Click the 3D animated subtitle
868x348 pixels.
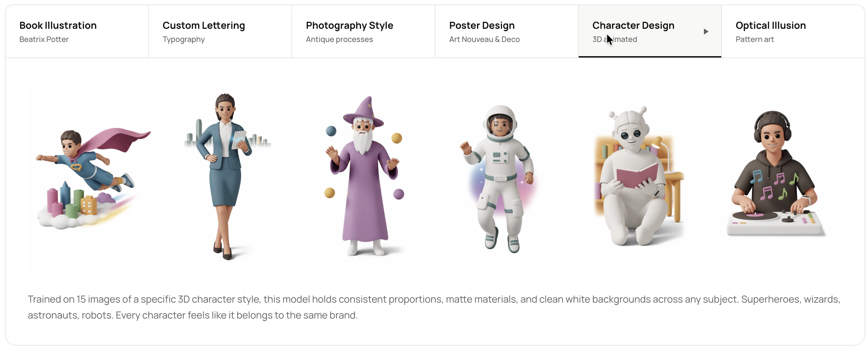[614, 39]
